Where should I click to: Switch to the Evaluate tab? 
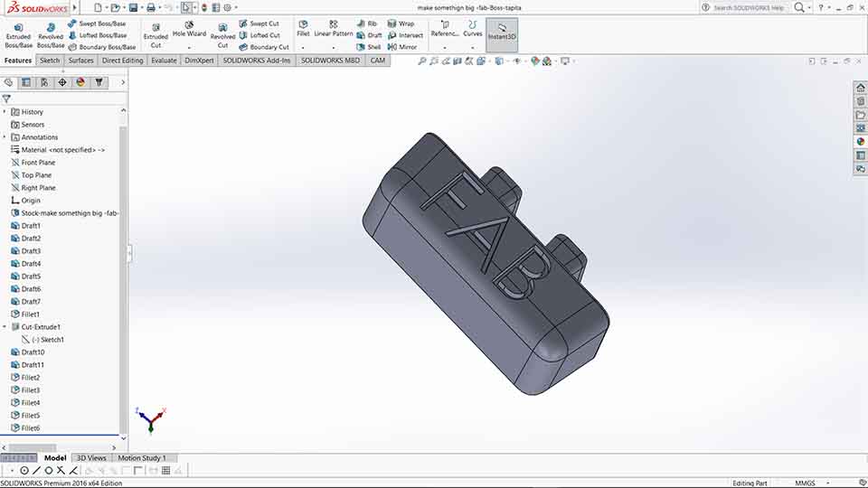coord(164,61)
